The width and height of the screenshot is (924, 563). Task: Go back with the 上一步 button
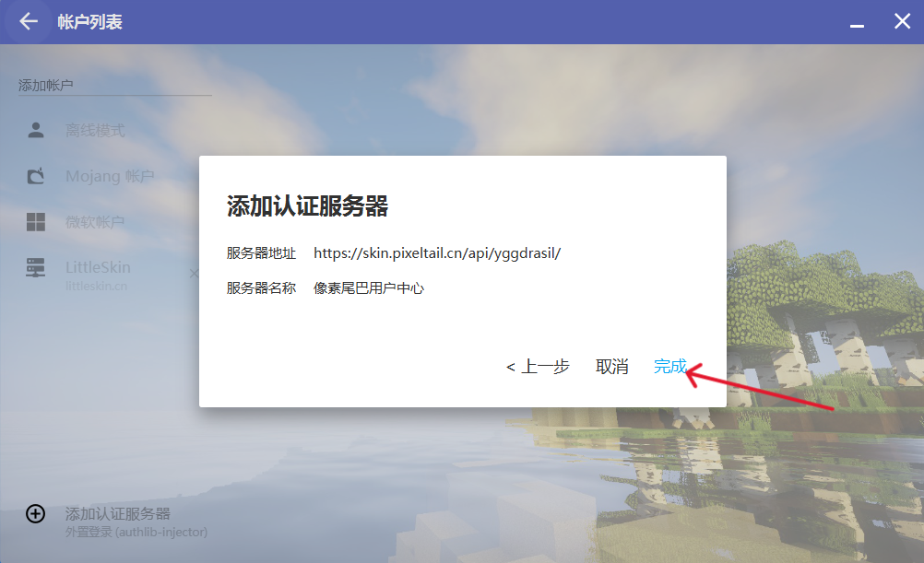click(538, 367)
